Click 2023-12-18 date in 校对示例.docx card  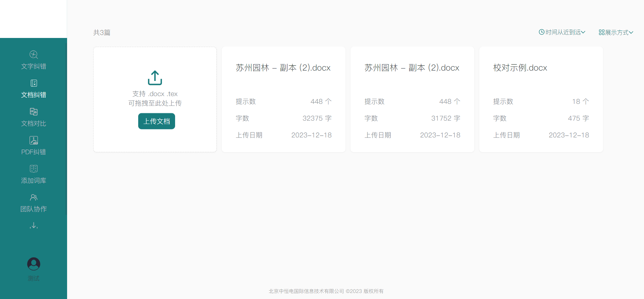[x=569, y=135]
